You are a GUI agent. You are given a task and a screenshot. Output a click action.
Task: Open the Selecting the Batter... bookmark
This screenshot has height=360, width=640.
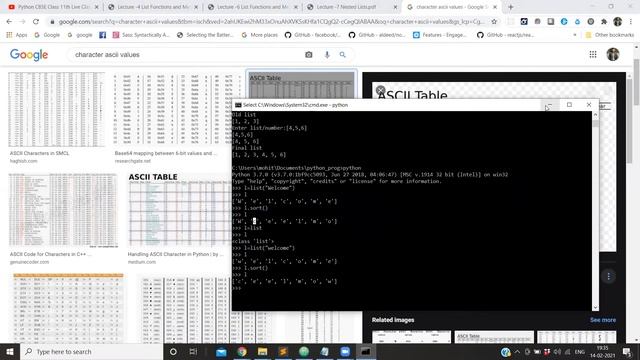205,35
